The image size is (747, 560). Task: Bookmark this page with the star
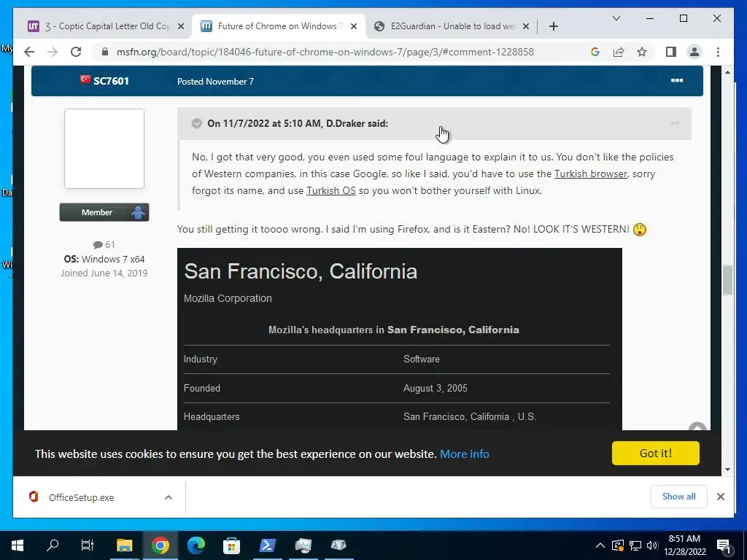[642, 52]
